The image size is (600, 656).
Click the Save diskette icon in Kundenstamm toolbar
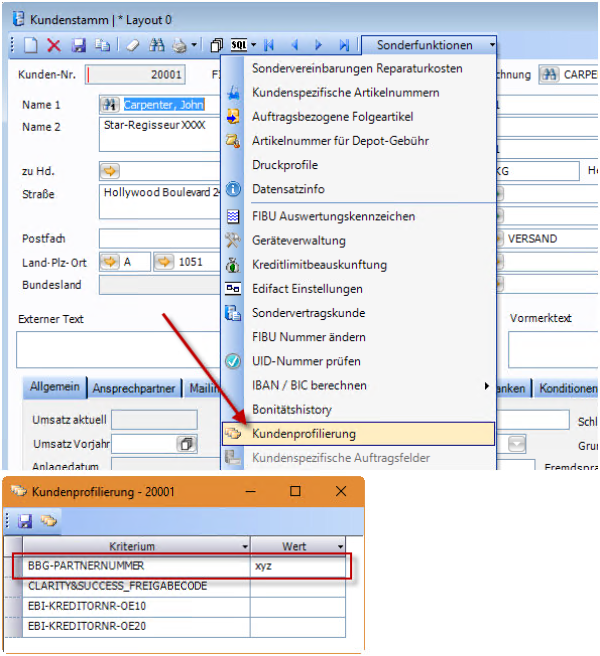point(79,45)
